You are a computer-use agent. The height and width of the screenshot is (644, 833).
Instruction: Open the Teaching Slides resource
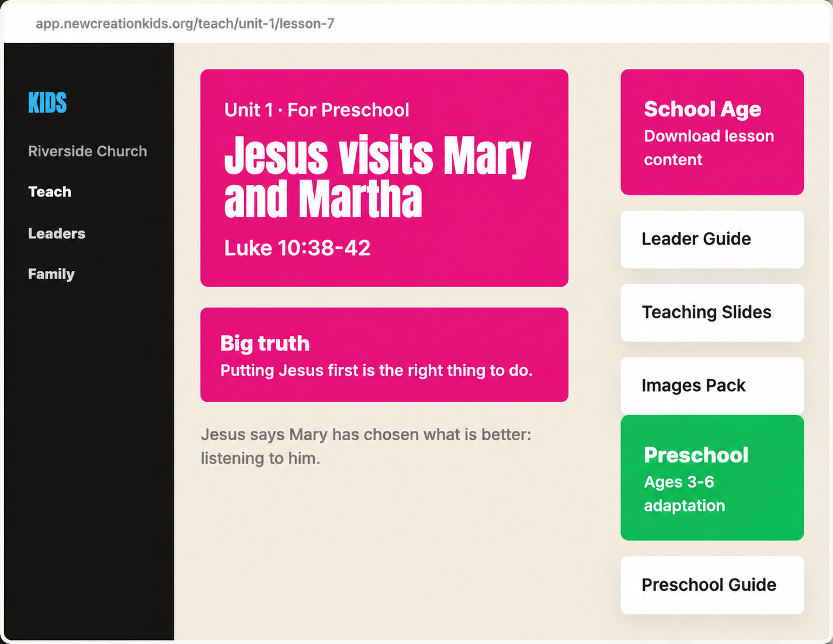(x=712, y=313)
